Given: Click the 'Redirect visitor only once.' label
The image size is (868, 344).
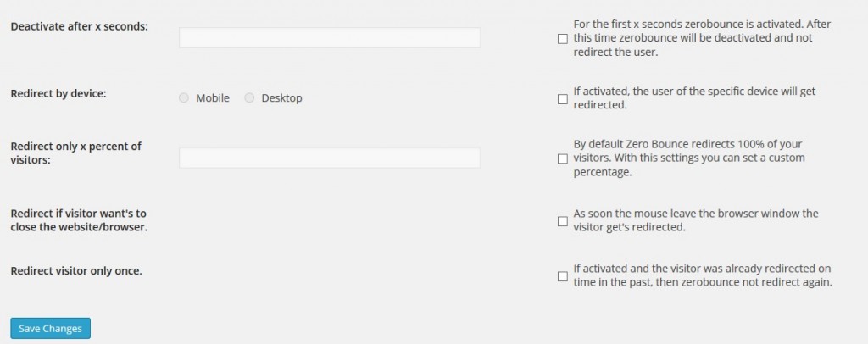Looking at the screenshot, I should pos(75,271).
